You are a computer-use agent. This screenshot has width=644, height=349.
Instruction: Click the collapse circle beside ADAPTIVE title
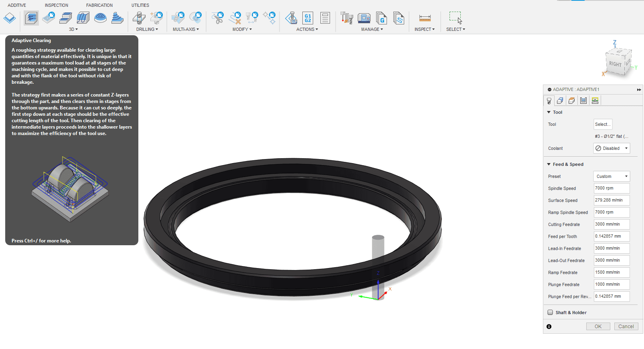[549, 90]
